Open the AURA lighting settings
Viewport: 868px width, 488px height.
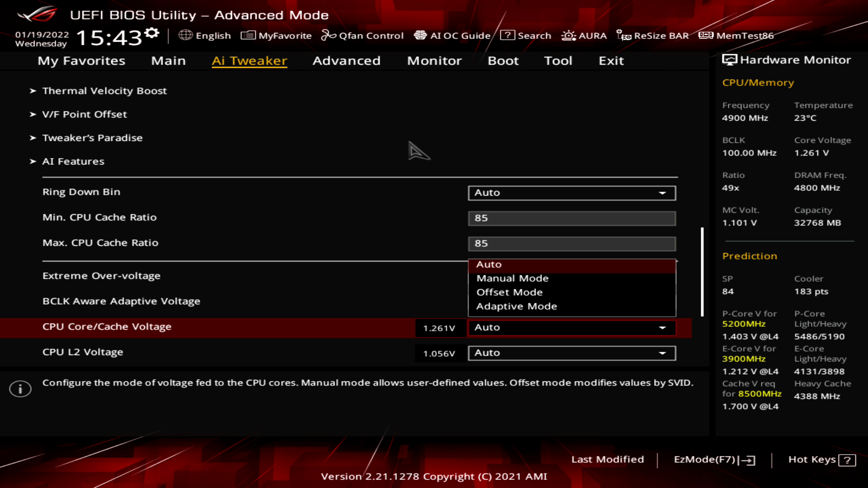[584, 35]
